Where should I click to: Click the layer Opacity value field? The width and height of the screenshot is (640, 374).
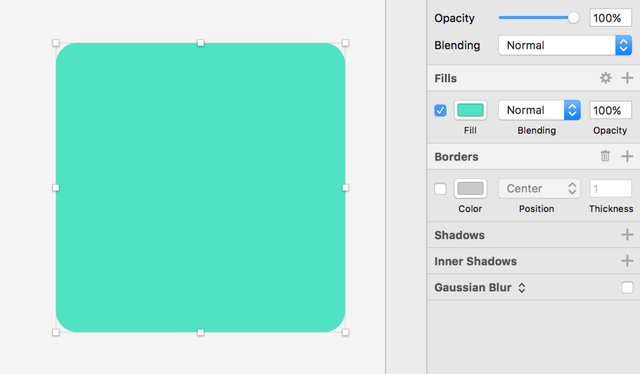[x=610, y=18]
